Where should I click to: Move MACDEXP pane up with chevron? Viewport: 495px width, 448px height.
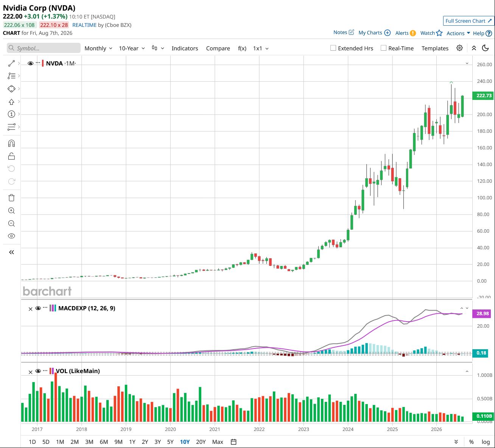462,308
